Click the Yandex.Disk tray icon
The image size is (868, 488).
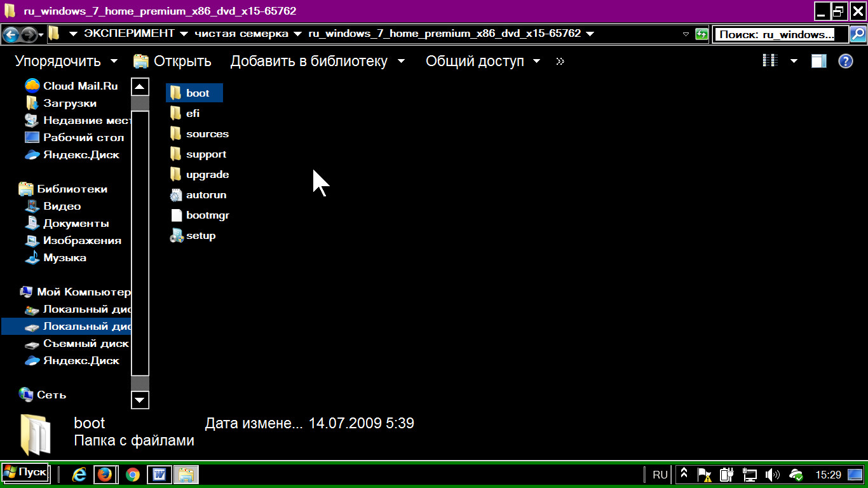pos(796,475)
